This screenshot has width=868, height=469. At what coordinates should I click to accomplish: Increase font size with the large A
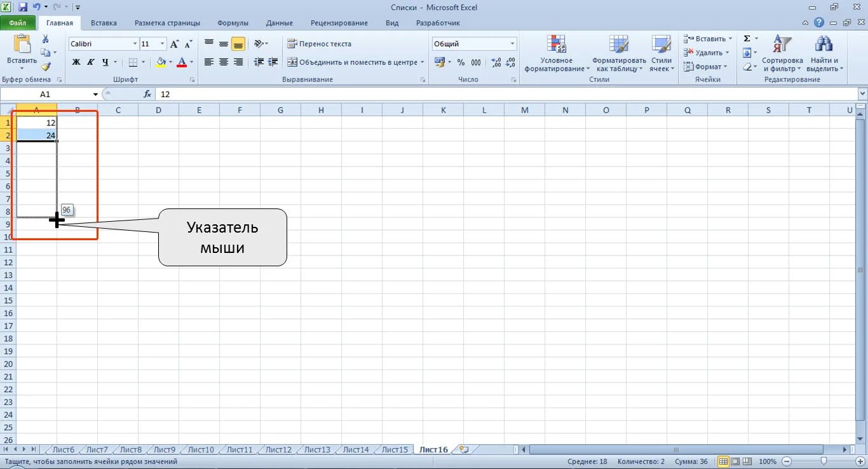pos(174,44)
